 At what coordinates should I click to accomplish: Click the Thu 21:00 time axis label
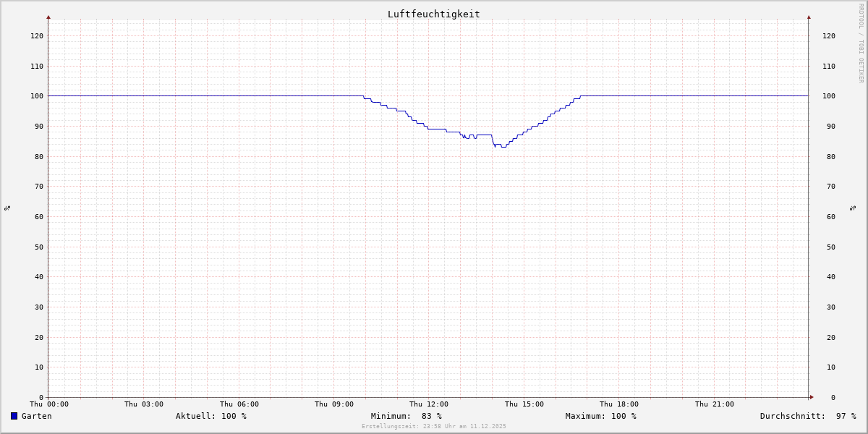click(x=714, y=404)
